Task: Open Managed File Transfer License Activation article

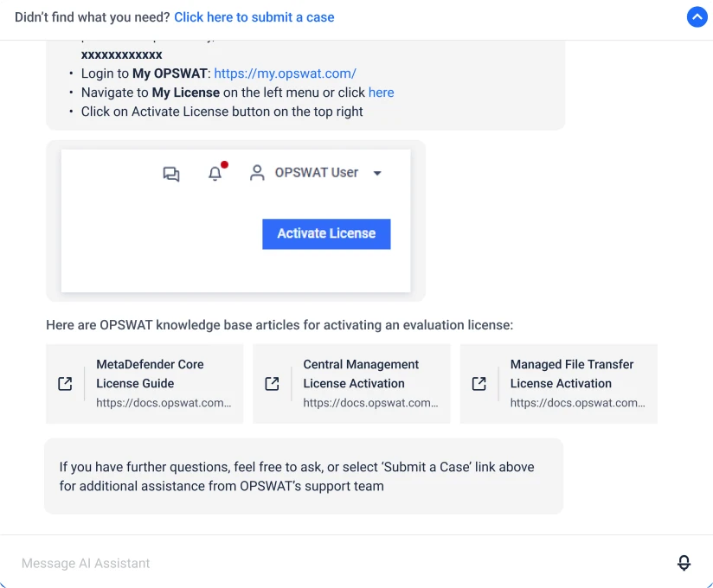Action: (571, 374)
